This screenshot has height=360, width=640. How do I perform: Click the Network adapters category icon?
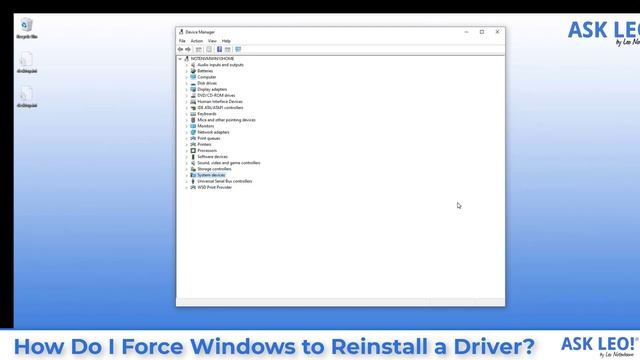[193, 132]
